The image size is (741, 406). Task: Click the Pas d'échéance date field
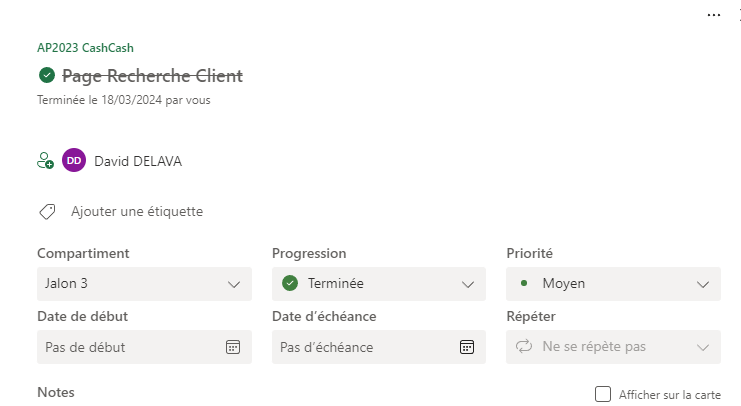360,347
